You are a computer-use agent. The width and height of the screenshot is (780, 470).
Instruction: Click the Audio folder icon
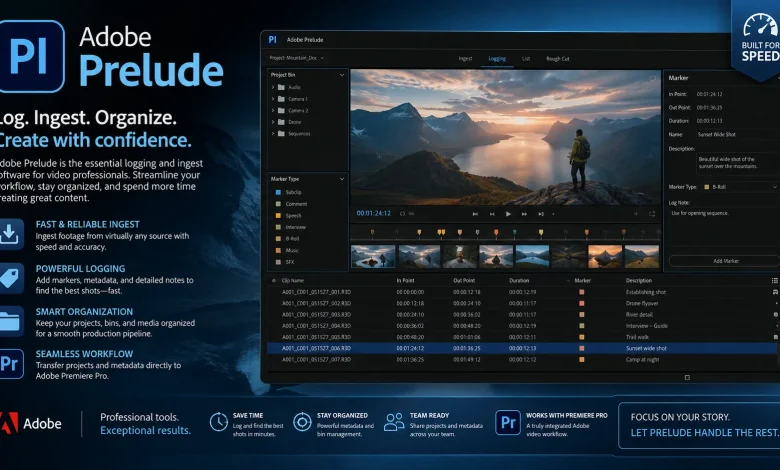(281, 87)
